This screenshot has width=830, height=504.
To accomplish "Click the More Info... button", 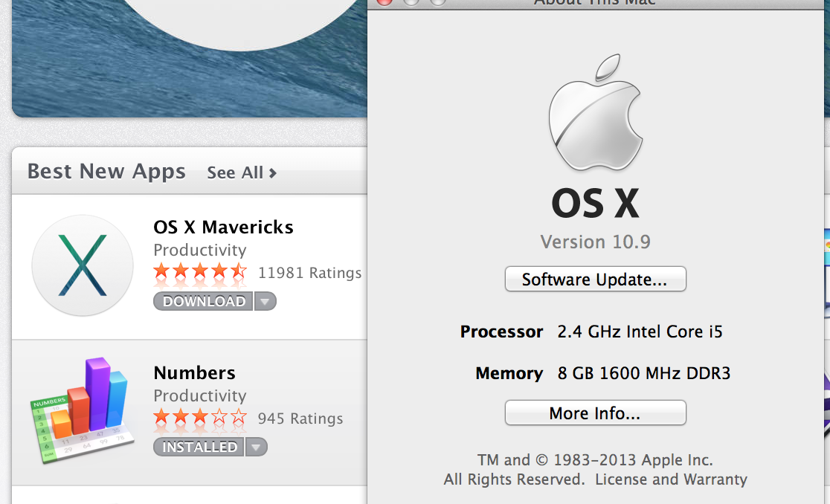I will pyautogui.click(x=596, y=413).
